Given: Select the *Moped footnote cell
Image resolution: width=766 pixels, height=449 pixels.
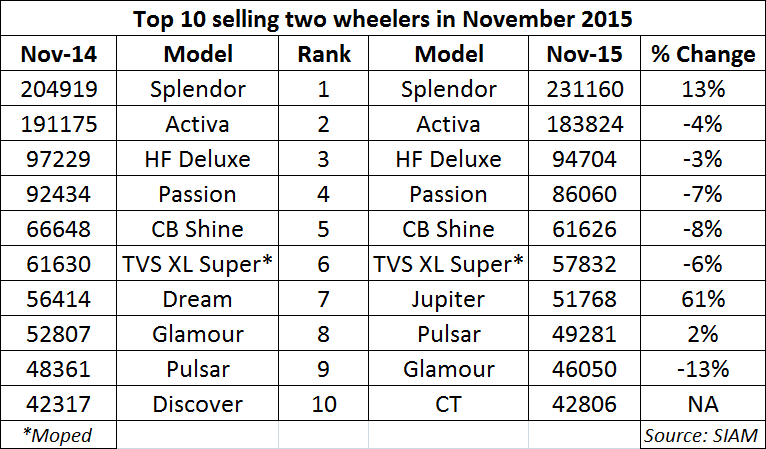Looking at the screenshot, I should tap(58, 434).
